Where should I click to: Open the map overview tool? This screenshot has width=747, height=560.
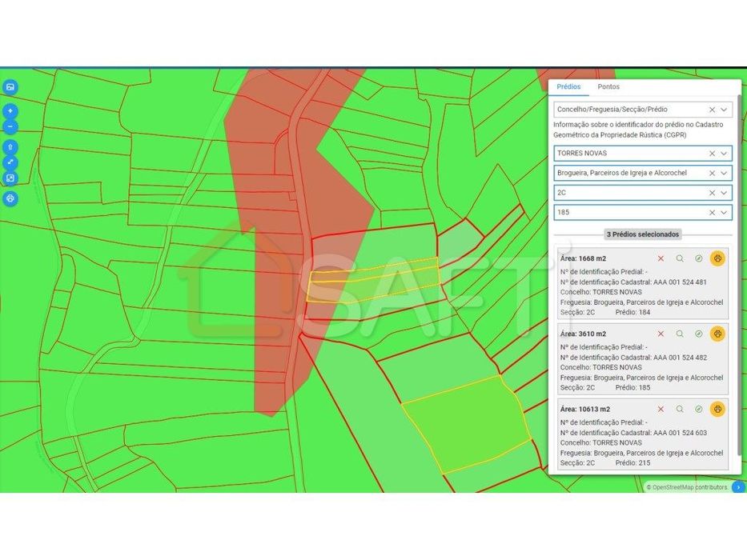tap(10, 178)
